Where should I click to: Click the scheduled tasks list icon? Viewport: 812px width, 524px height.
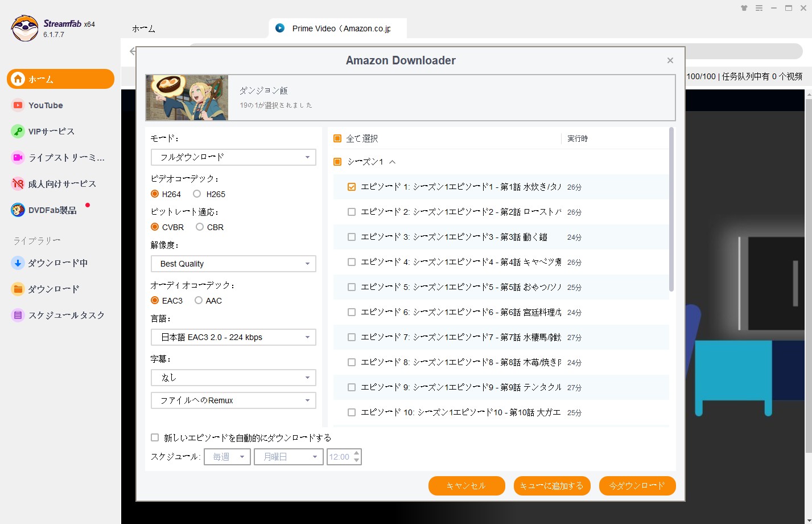click(x=18, y=316)
